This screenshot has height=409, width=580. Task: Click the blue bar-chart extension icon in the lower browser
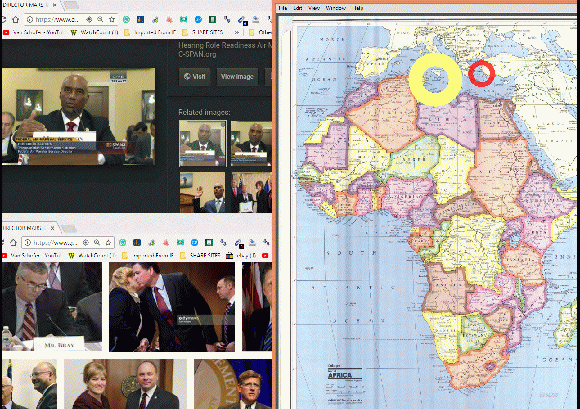[x=137, y=243]
